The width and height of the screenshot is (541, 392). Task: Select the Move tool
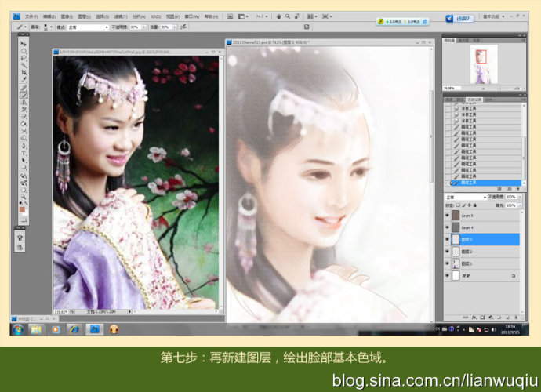click(24, 44)
